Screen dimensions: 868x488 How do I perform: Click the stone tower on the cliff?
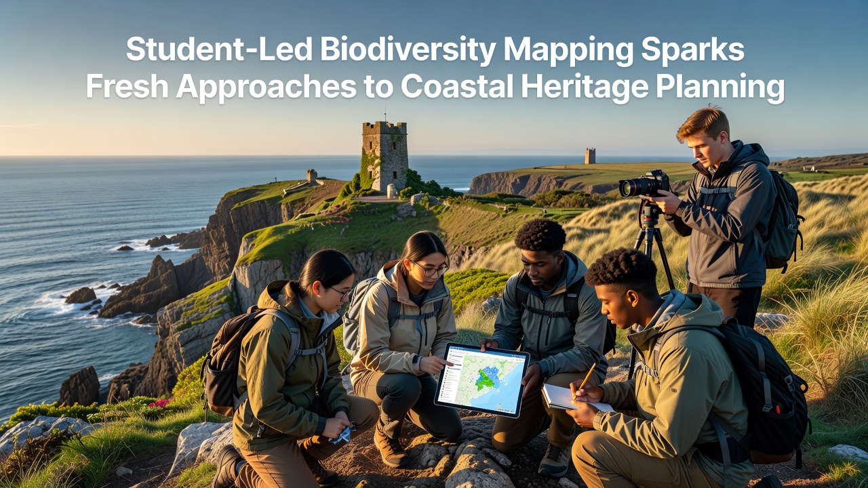(x=384, y=156)
